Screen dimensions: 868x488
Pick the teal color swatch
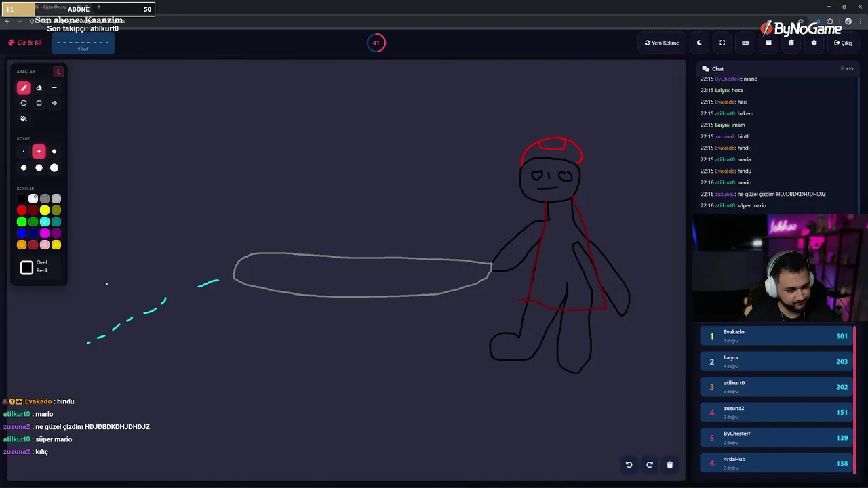click(x=56, y=222)
